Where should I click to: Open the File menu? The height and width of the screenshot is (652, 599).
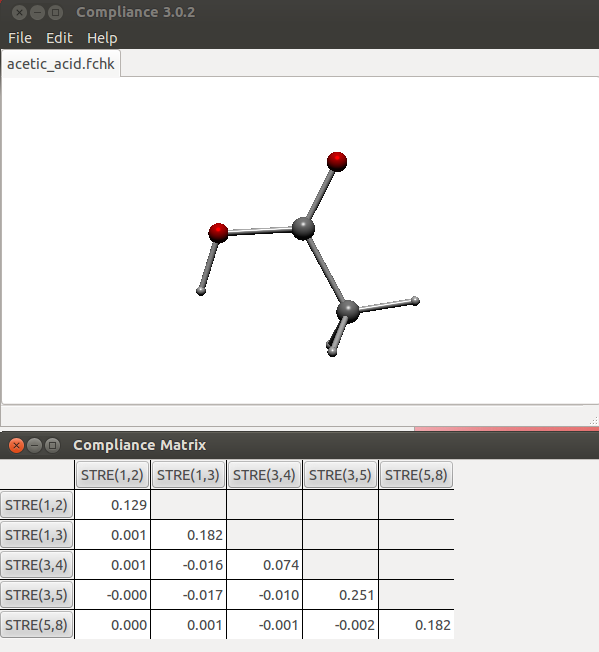click(20, 38)
